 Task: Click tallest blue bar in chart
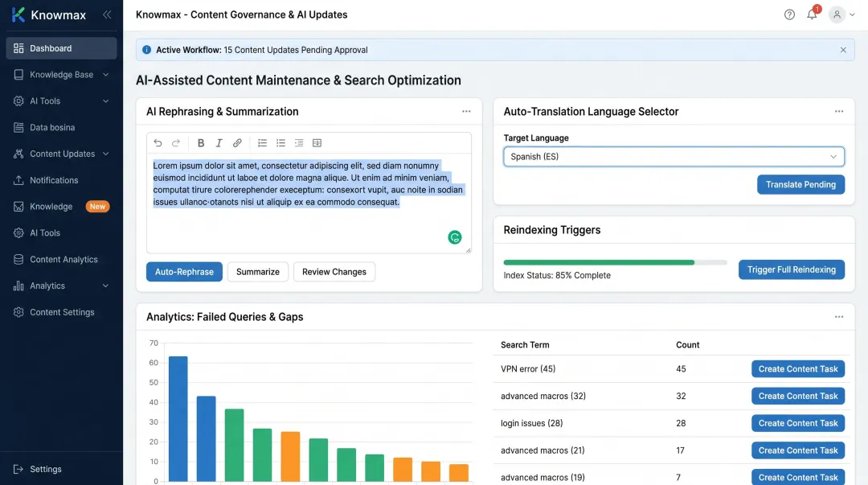pyautogui.click(x=178, y=418)
